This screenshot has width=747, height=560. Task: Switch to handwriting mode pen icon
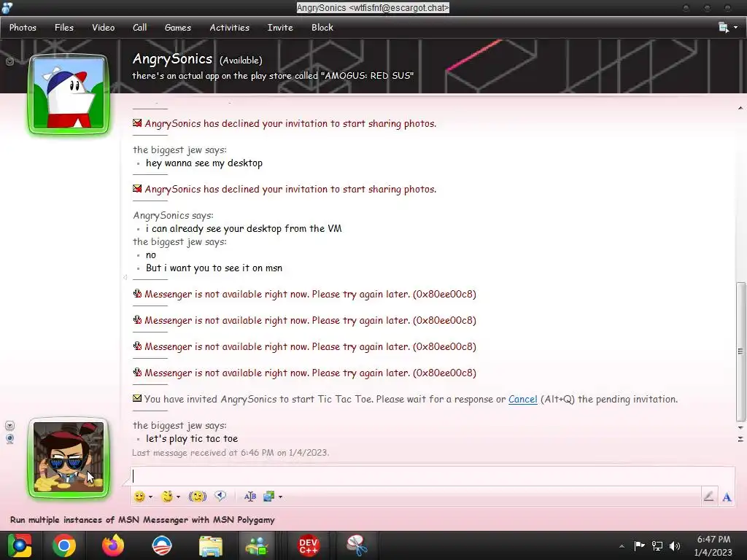coord(708,497)
